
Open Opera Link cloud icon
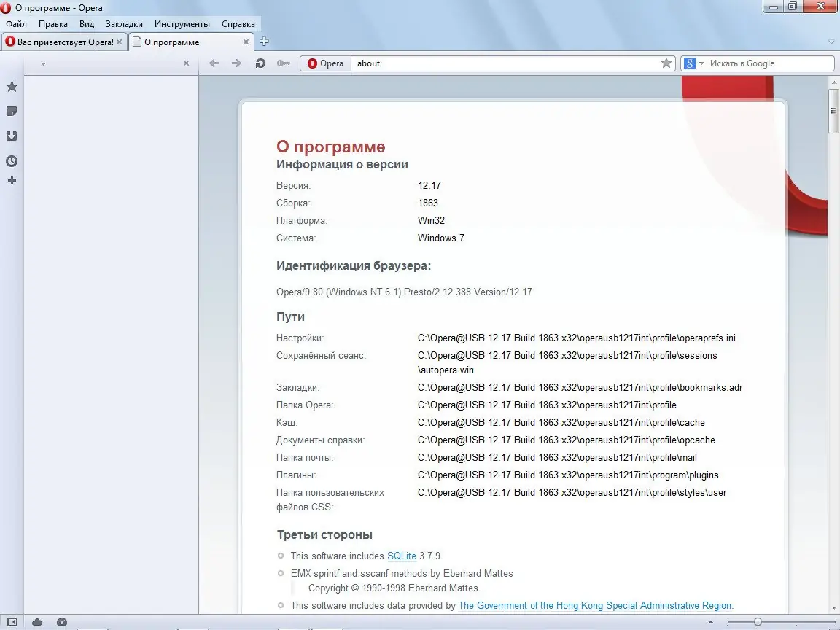[x=37, y=622]
